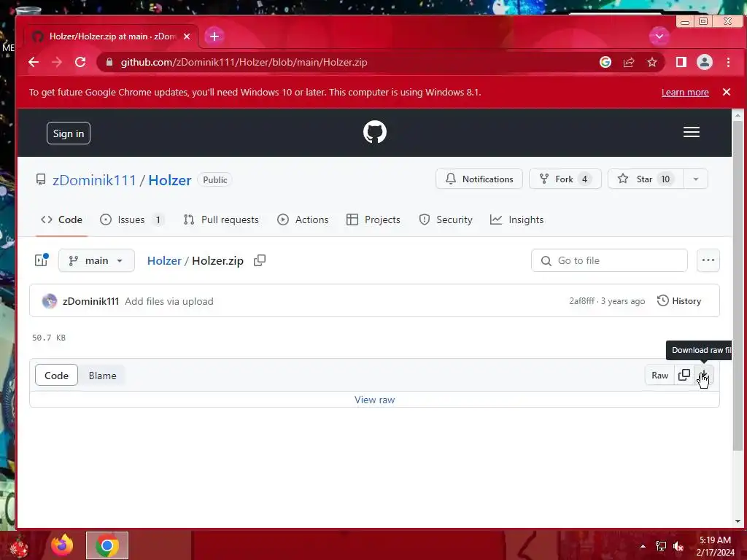747x560 pixels.
Task: Open the main branch selector
Action: click(96, 260)
